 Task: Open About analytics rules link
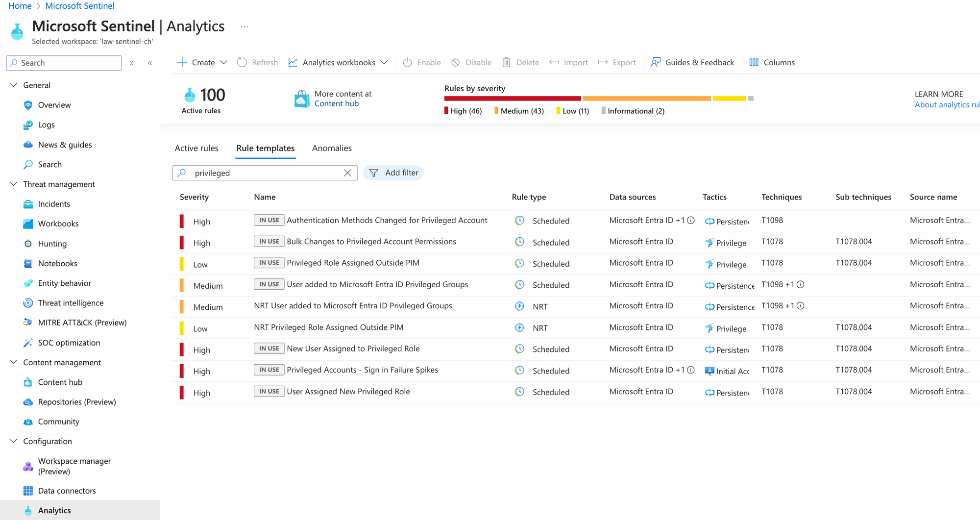coord(947,104)
